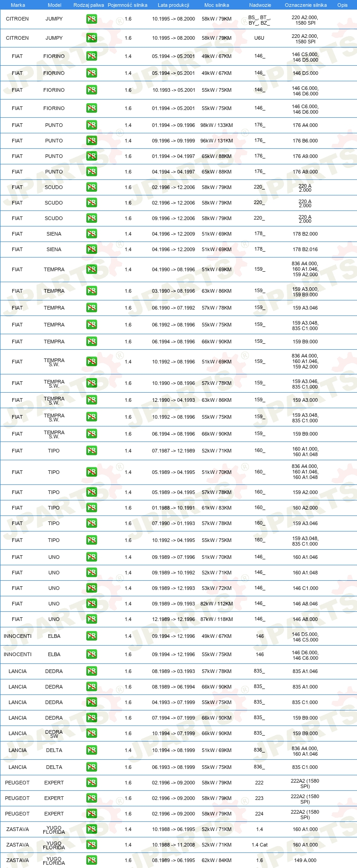Click fuel icon in LANCIA DELTA 1.4 row
357x868 pixels.
[x=91, y=750]
